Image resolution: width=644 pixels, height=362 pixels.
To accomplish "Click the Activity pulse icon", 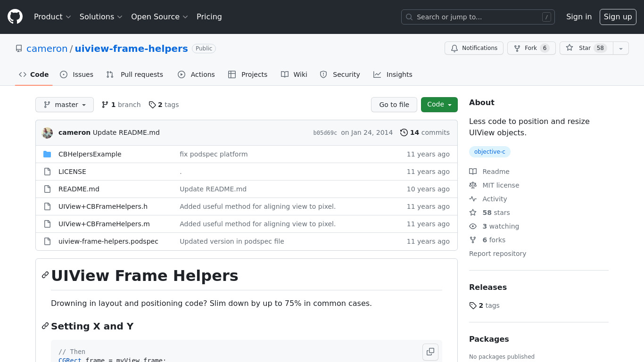I will tap(473, 199).
